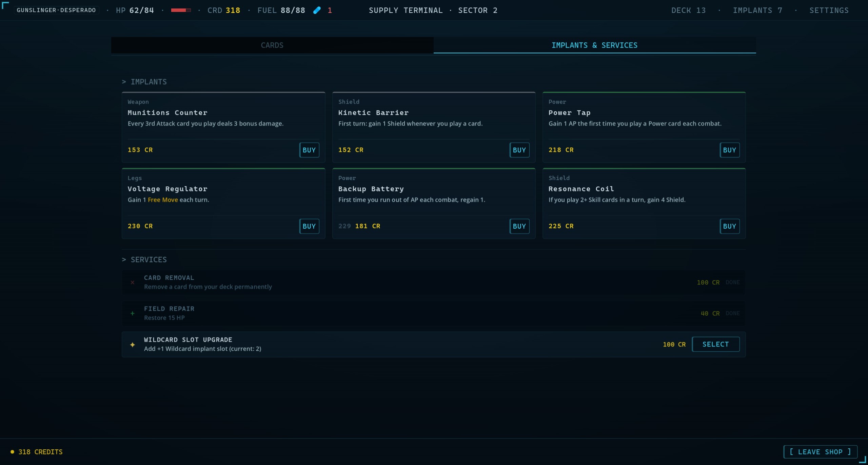
Task: Select the Wildcard Slot Upgrade service
Action: click(x=715, y=344)
